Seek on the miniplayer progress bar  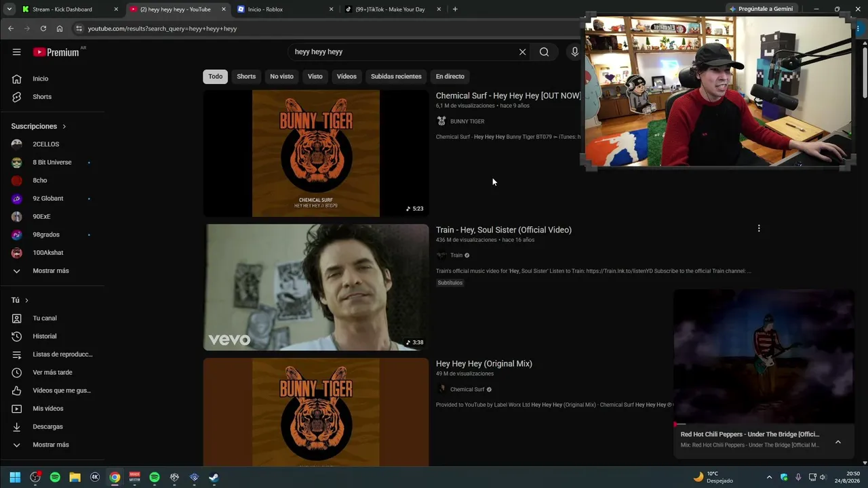764,425
